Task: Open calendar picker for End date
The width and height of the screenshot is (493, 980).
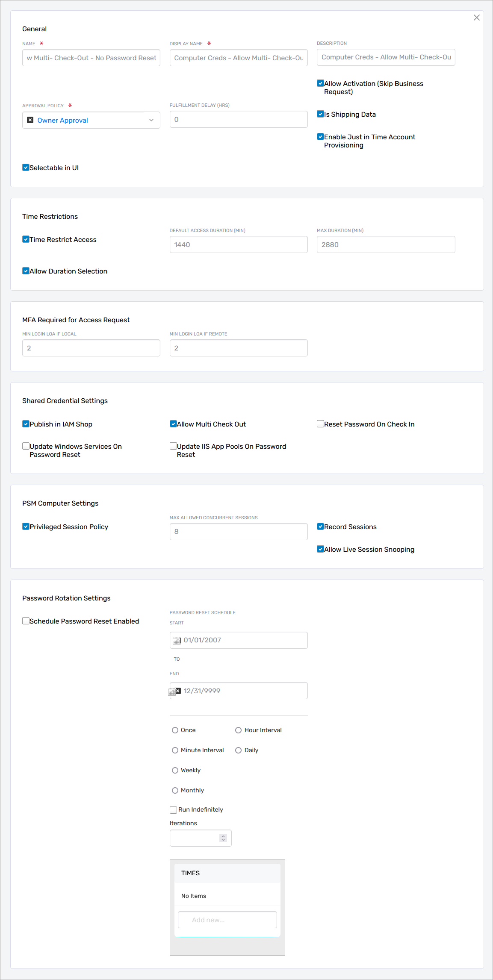Action: tap(172, 692)
